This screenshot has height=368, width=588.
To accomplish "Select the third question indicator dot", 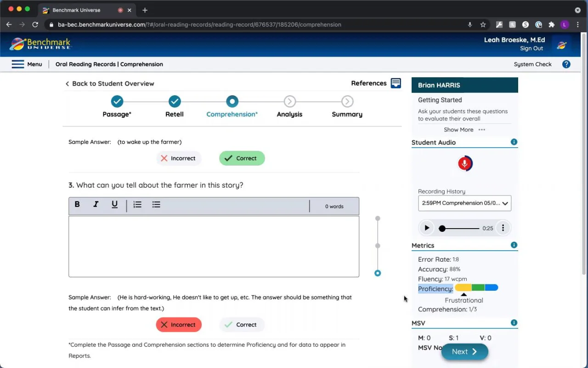I will [x=378, y=273].
